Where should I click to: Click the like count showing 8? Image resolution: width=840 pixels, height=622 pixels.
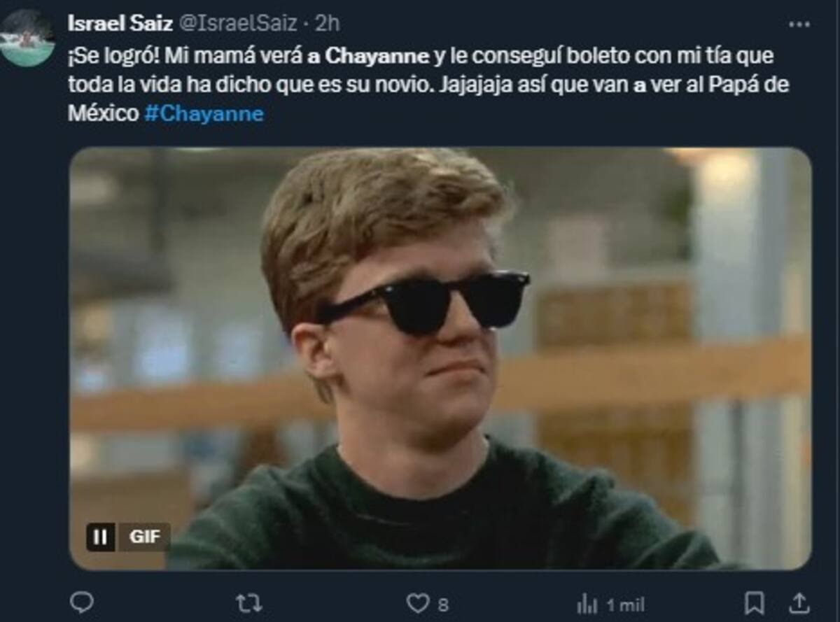[x=442, y=604]
